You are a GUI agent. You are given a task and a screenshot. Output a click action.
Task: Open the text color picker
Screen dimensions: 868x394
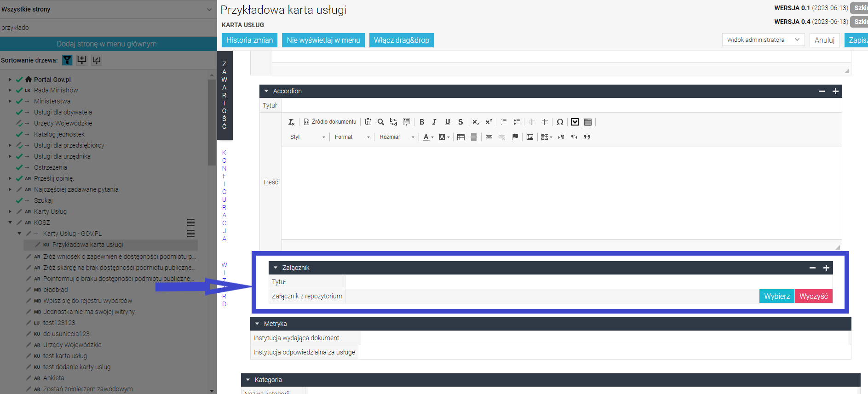pyautogui.click(x=428, y=137)
